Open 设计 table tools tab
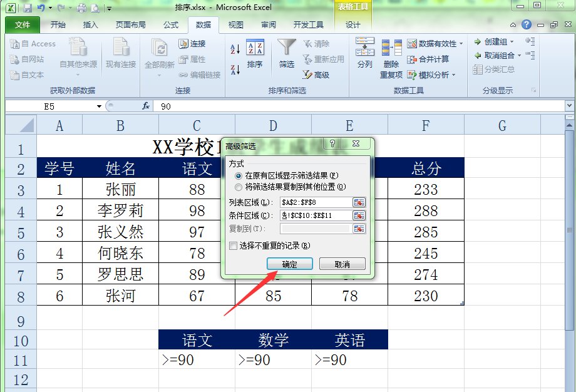The image size is (576, 392). (x=352, y=24)
